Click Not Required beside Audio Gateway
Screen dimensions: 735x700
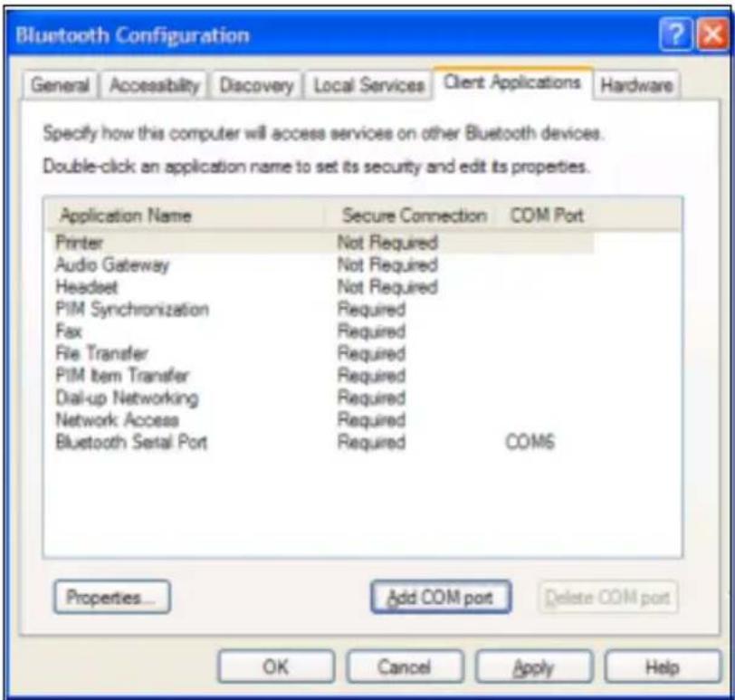[387, 265]
